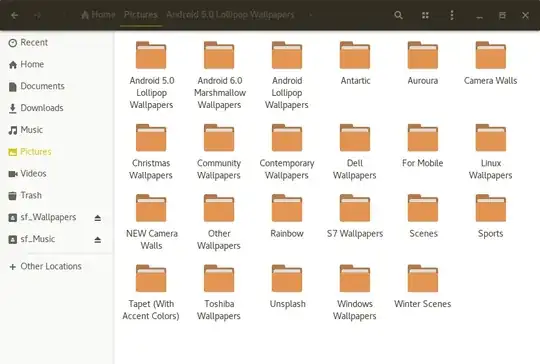
Task: Open Pictures in the sidebar
Action: pyautogui.click(x=57, y=152)
